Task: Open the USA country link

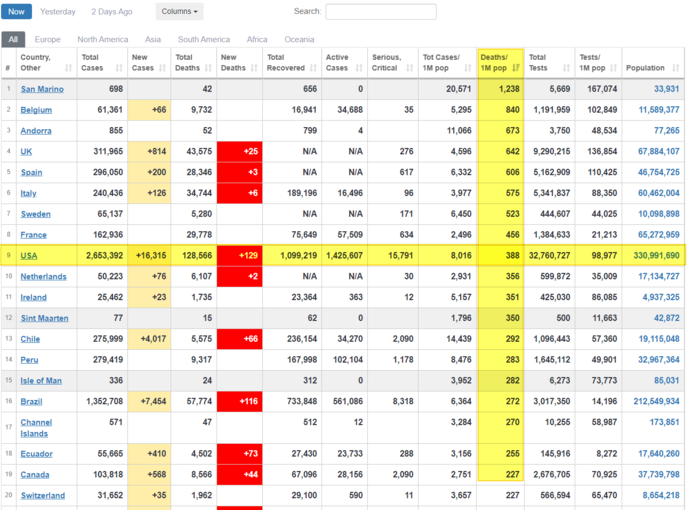Action: tap(29, 256)
